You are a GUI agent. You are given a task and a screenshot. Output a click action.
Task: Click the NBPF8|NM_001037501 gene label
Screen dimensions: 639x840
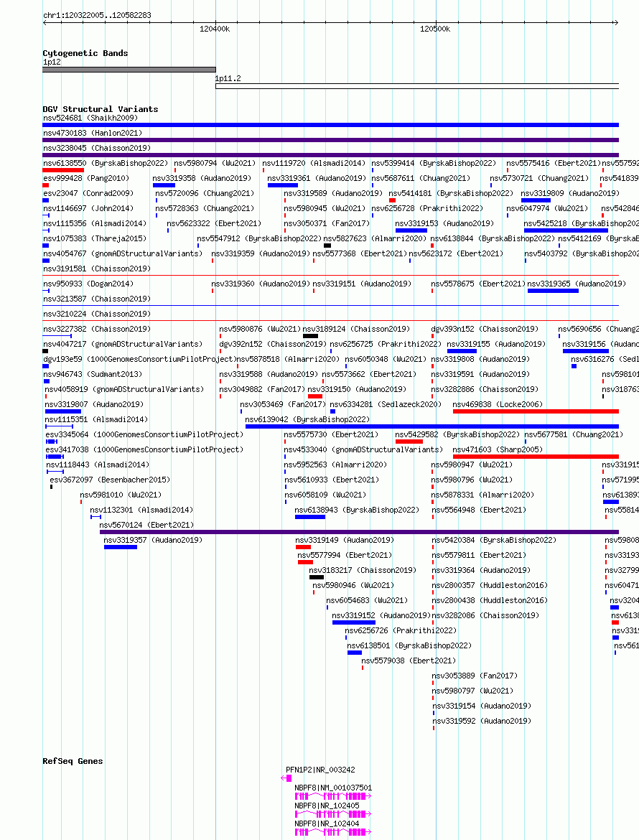point(333,788)
